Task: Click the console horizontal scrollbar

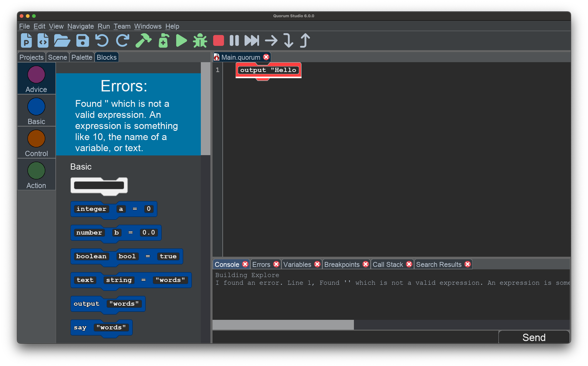Action: click(x=283, y=325)
